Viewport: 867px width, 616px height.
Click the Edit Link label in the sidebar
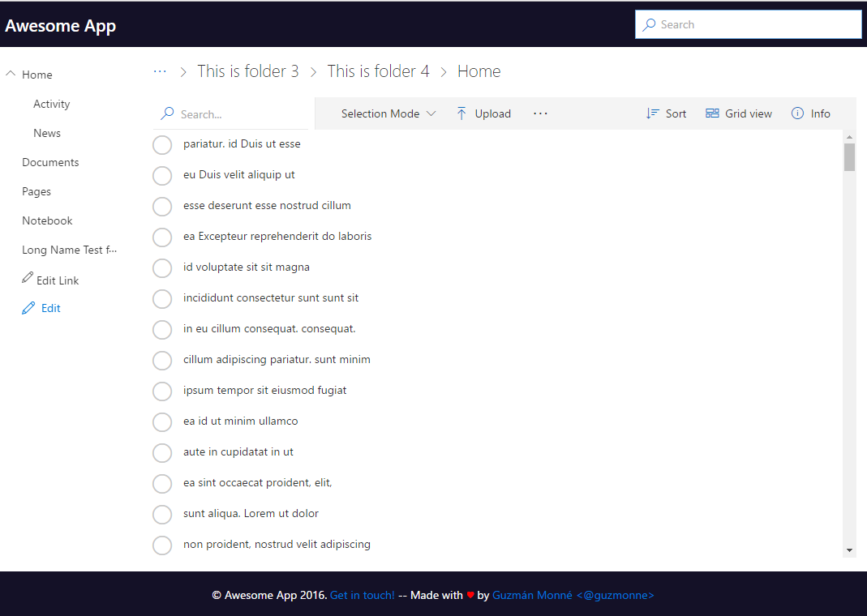58,280
